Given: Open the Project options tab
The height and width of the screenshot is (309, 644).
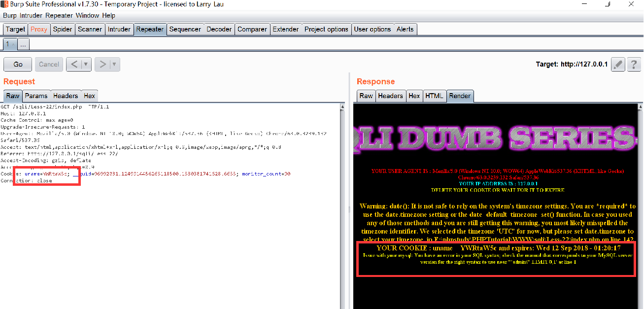Looking at the screenshot, I should pos(326,29).
